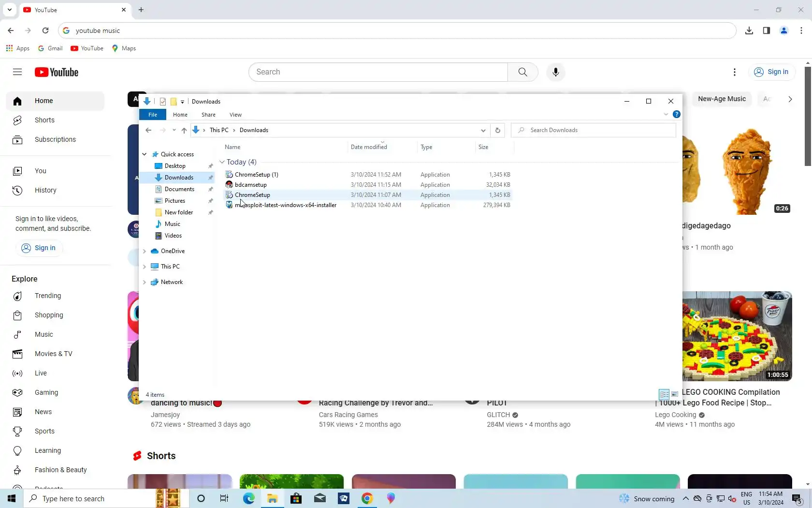
Task: Go to YouTube Shorts in sidebar
Action: (x=55, y=120)
